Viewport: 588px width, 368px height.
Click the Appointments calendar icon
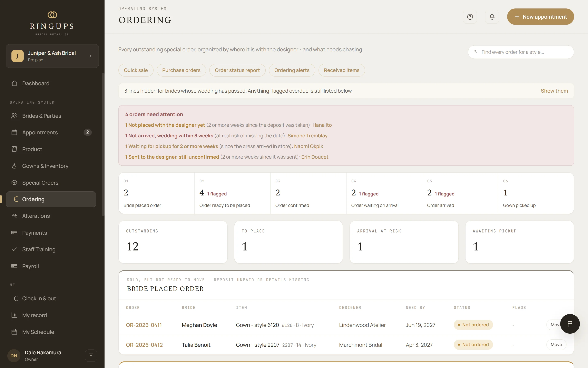[14, 132]
